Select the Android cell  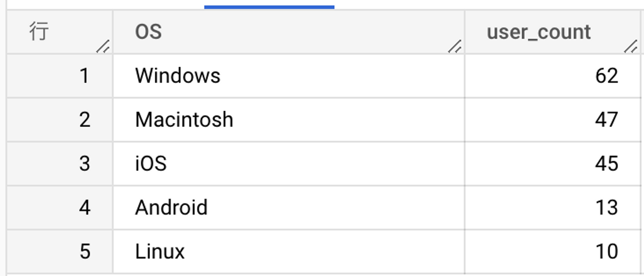point(289,207)
